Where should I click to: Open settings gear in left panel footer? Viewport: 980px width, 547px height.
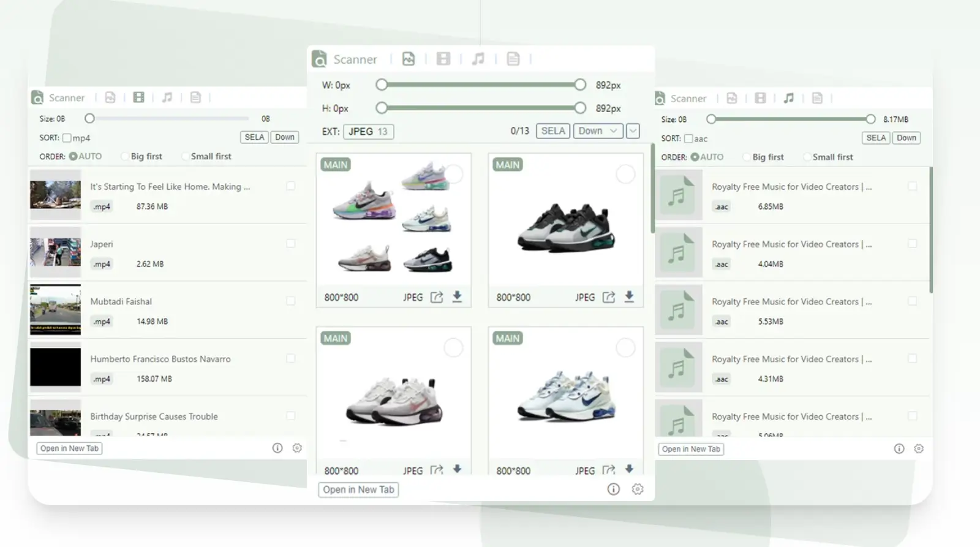click(297, 448)
